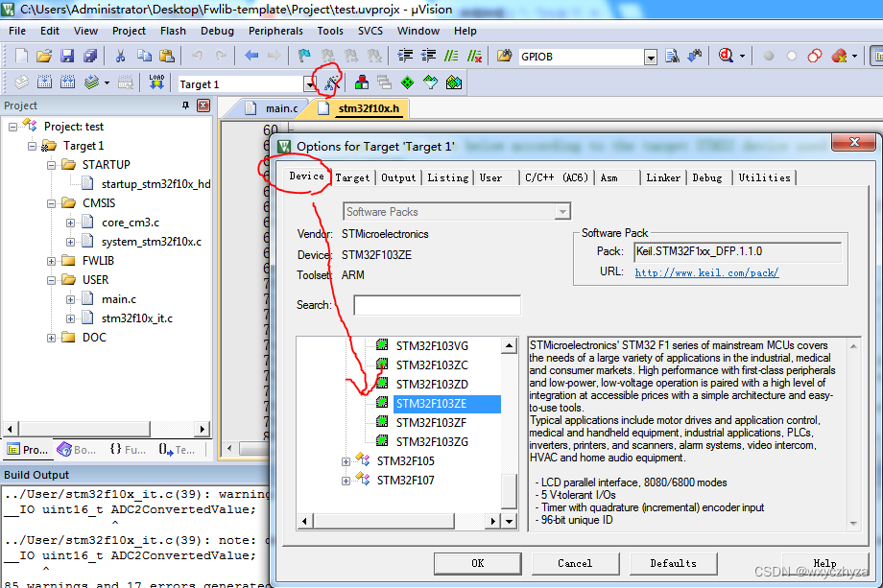This screenshot has height=588, width=883.
Task: Open Options for Target wand icon
Action: click(x=331, y=83)
